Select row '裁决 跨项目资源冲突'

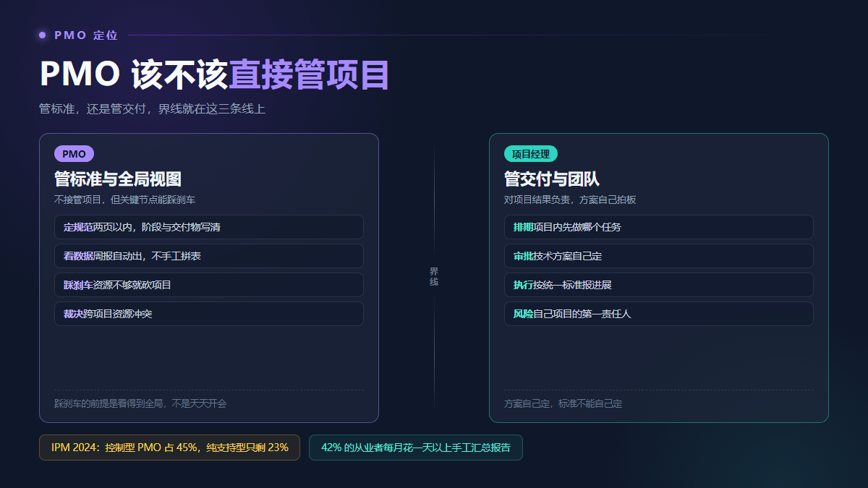[209, 314]
